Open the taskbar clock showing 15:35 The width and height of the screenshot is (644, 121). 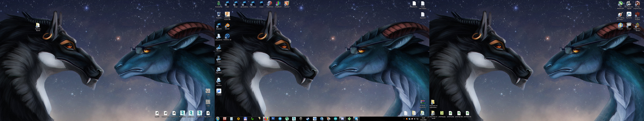(x=423, y=119)
